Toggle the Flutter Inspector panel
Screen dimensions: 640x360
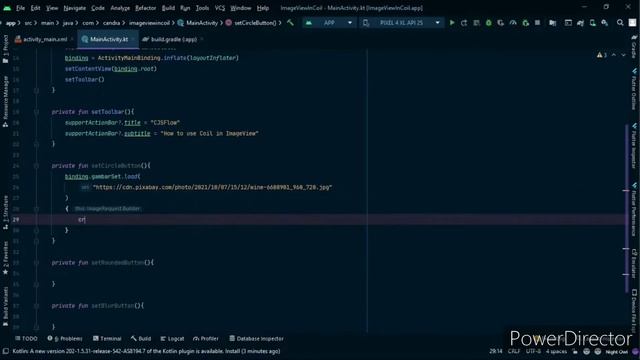click(x=634, y=145)
